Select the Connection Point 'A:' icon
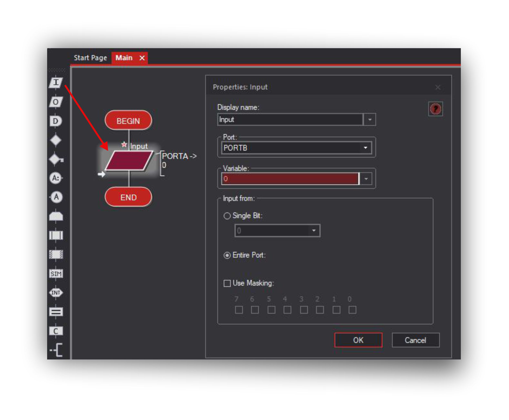This screenshot has height=420, width=509. coord(56,178)
